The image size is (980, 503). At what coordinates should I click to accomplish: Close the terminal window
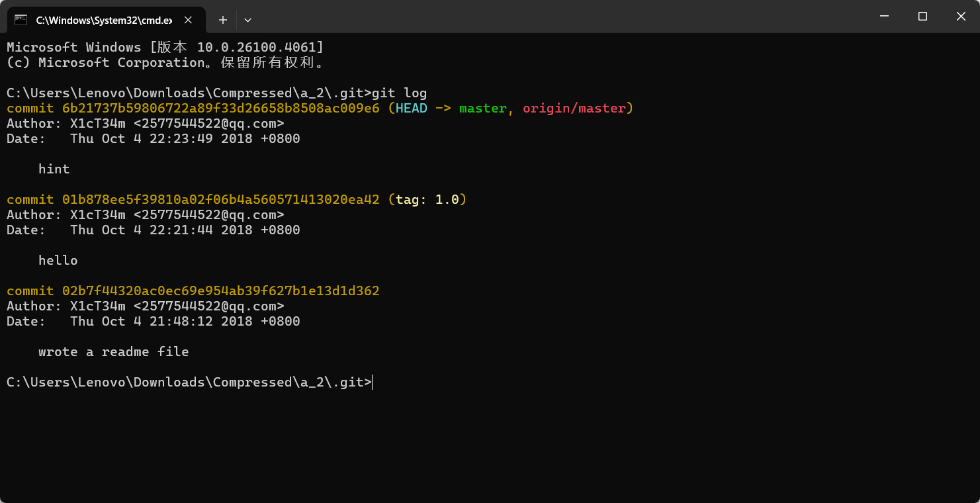tap(961, 17)
